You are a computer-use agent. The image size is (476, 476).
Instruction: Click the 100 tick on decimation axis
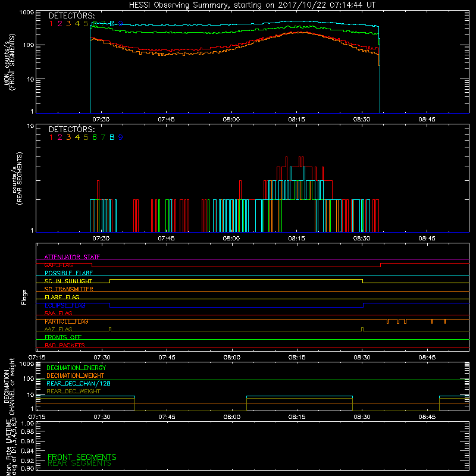point(29,378)
